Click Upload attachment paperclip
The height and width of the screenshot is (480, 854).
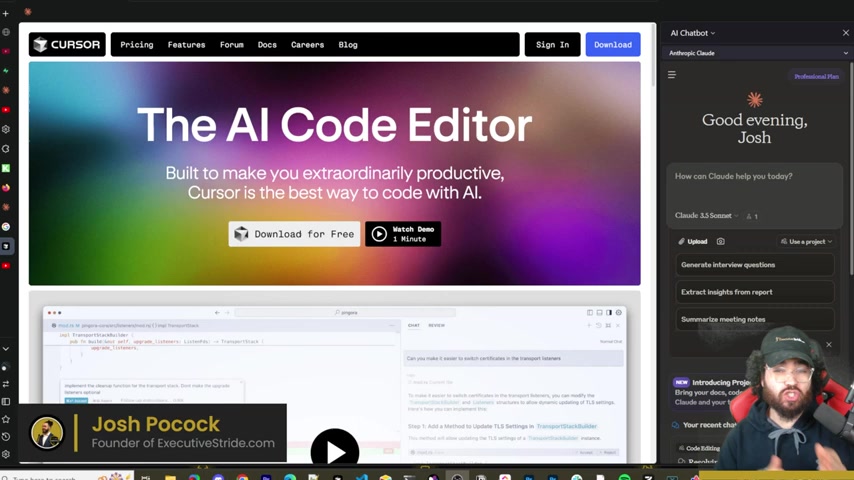tap(693, 241)
